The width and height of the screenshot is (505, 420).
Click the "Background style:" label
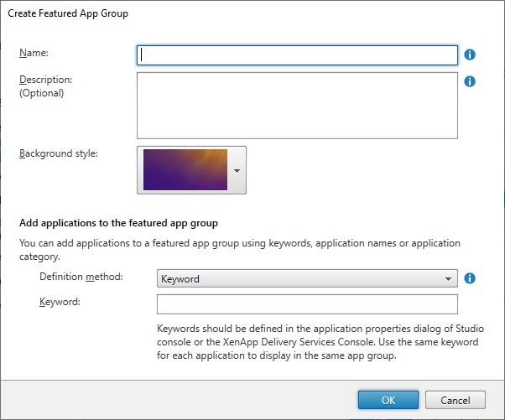[x=59, y=153]
